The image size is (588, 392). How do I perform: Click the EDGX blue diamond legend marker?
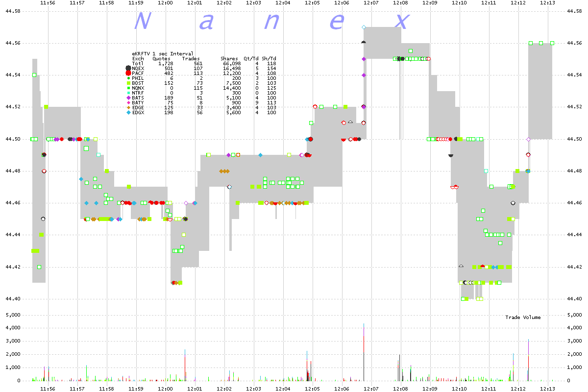point(128,112)
